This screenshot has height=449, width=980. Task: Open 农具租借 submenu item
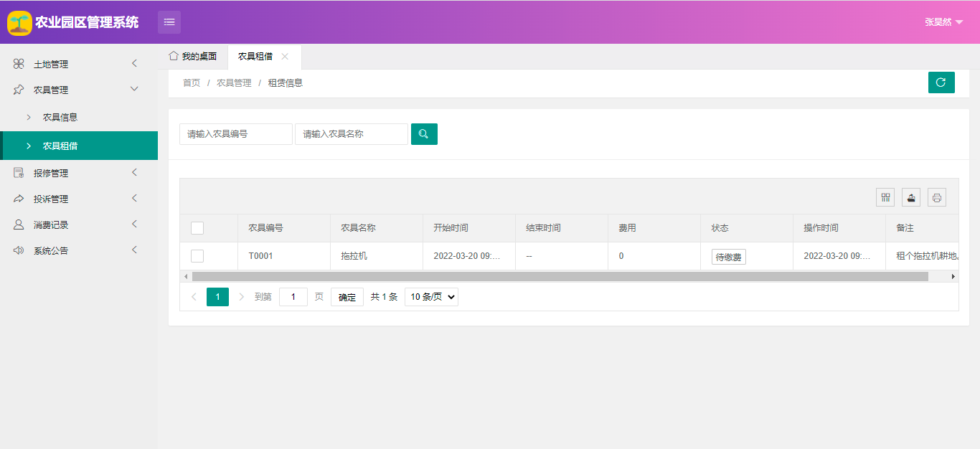coord(79,146)
